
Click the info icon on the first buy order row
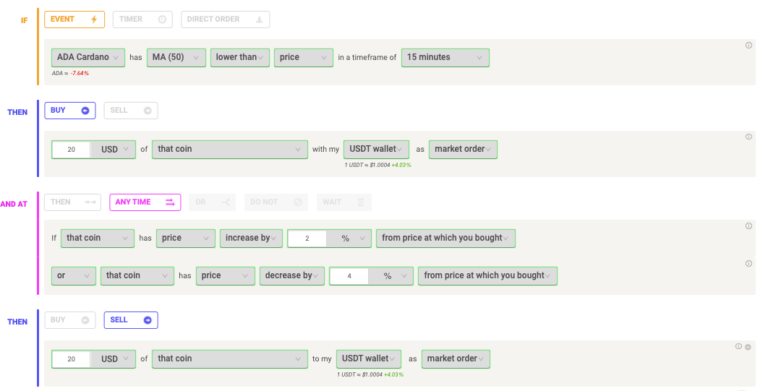click(748, 137)
